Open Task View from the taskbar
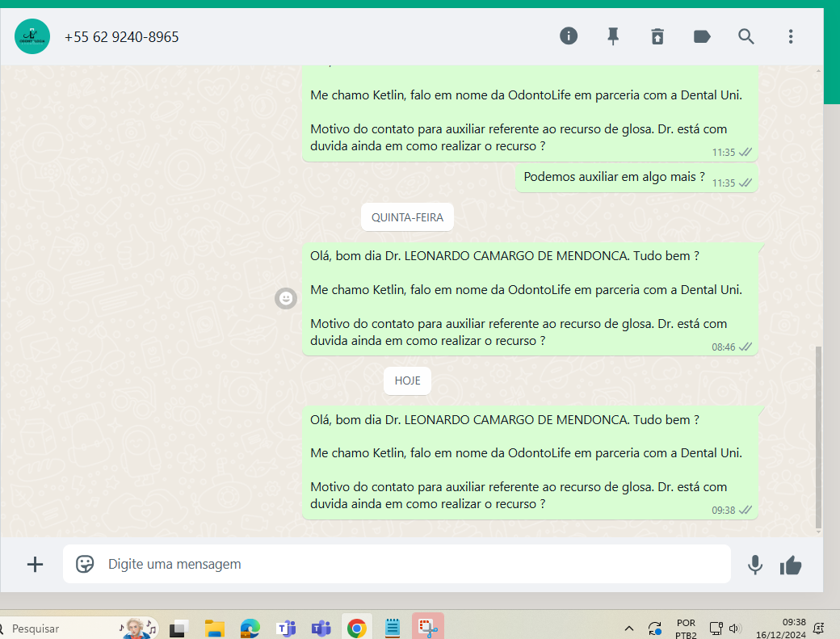The image size is (840, 639). pos(179,628)
